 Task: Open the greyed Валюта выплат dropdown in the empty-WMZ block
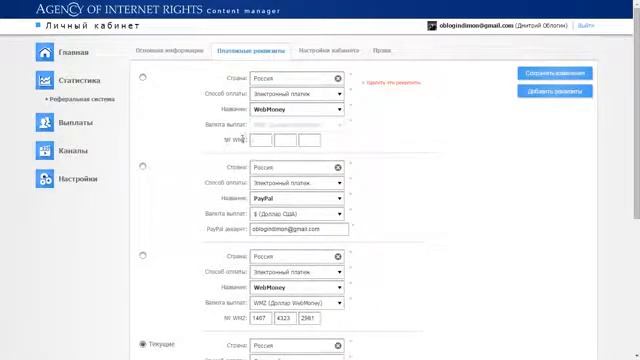click(x=297, y=125)
